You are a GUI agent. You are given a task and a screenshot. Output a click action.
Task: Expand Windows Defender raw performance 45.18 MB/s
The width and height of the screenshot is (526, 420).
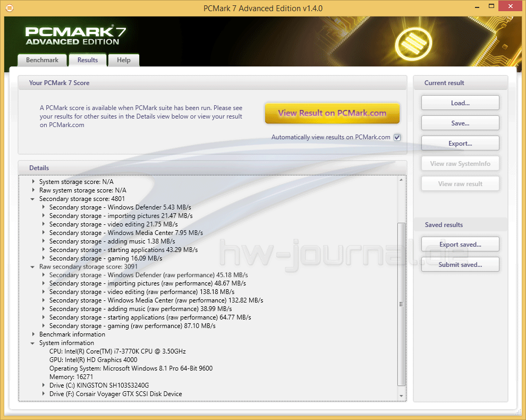point(43,275)
